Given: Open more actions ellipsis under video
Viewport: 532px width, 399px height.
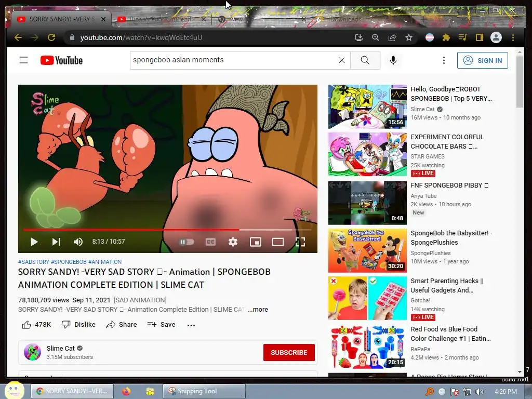Looking at the screenshot, I should (191, 325).
